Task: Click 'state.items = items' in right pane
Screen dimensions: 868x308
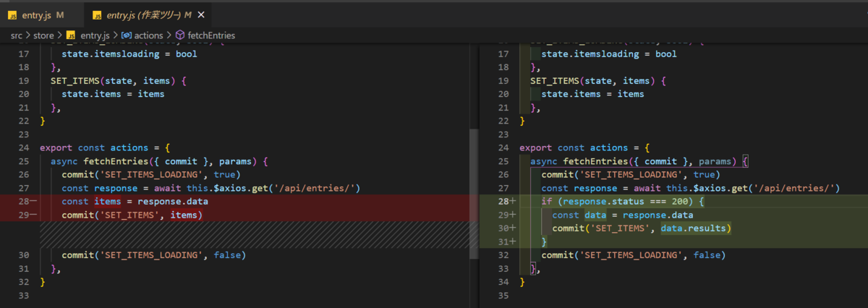Action: (x=592, y=94)
